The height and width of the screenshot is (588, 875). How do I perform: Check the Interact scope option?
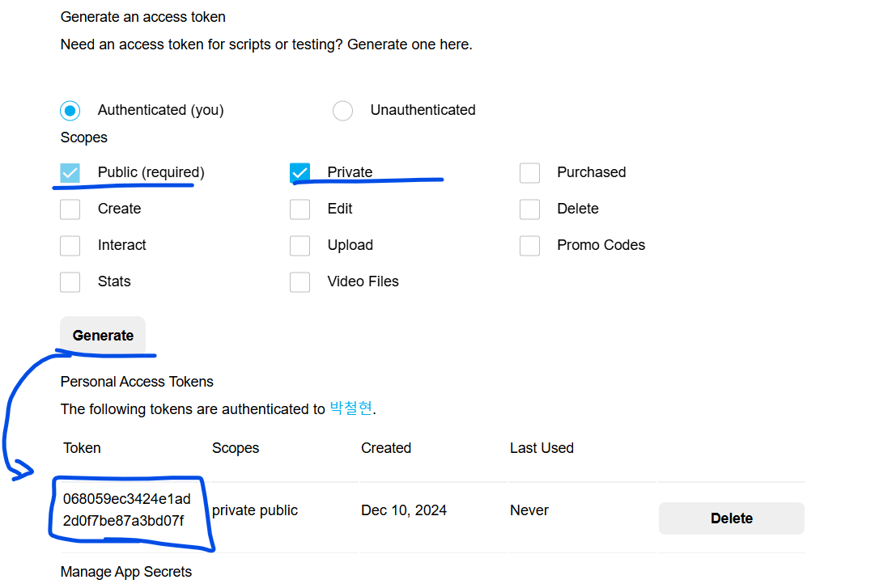click(x=70, y=245)
